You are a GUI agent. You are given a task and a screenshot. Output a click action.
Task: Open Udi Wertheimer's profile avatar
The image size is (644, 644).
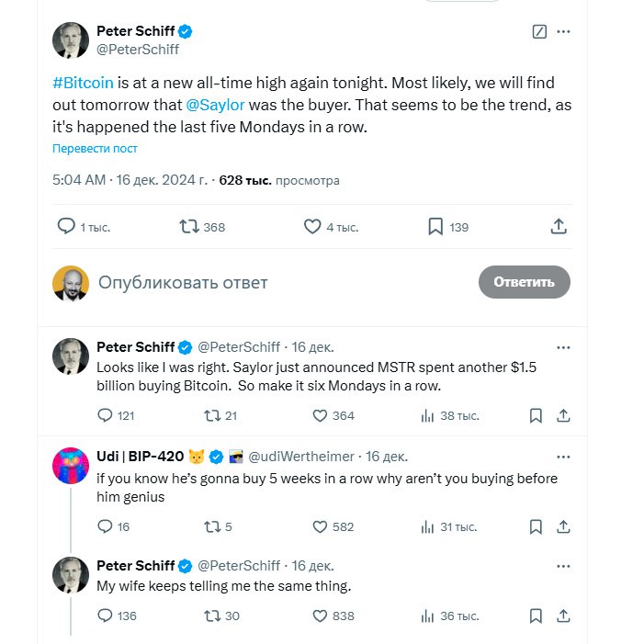pyautogui.click(x=71, y=466)
